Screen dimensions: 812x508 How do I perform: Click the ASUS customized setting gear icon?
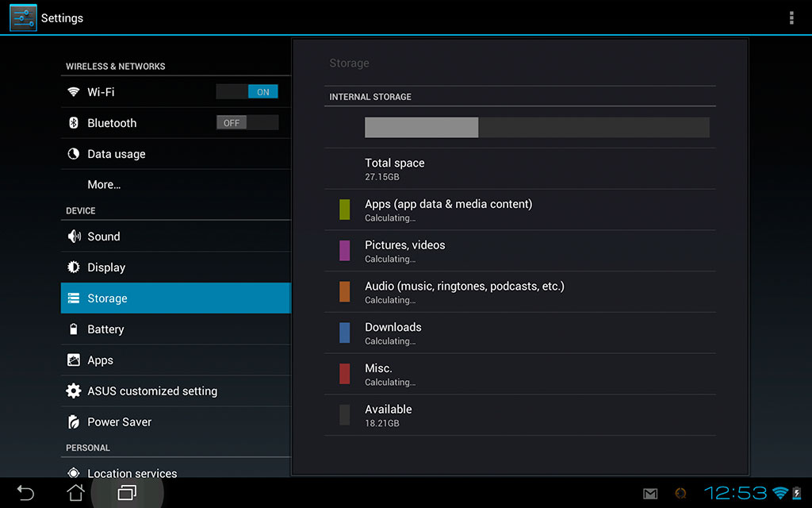74,391
